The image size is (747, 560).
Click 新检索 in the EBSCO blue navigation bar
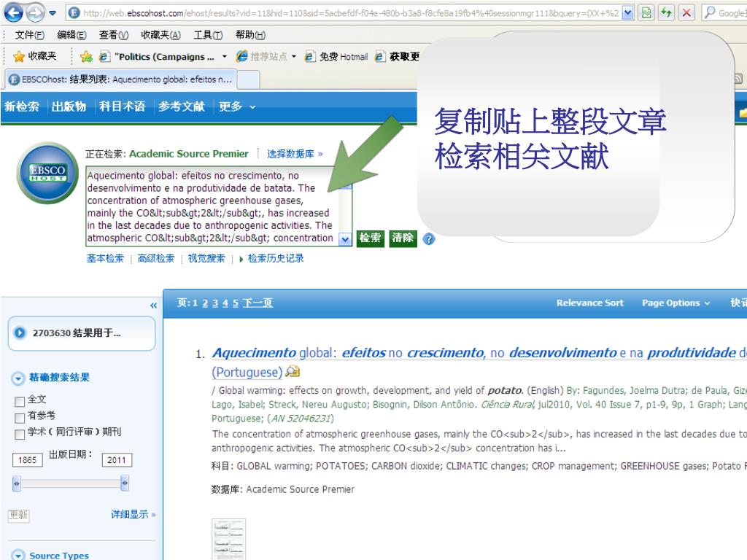[x=22, y=106]
